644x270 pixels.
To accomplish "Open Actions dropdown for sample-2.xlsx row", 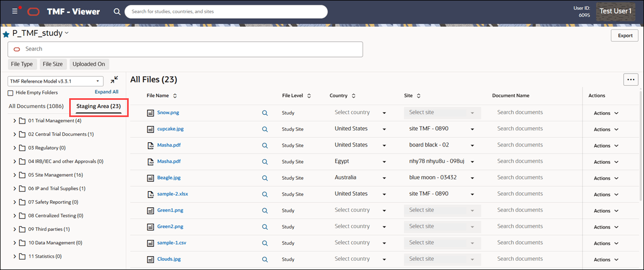I will click(606, 194).
